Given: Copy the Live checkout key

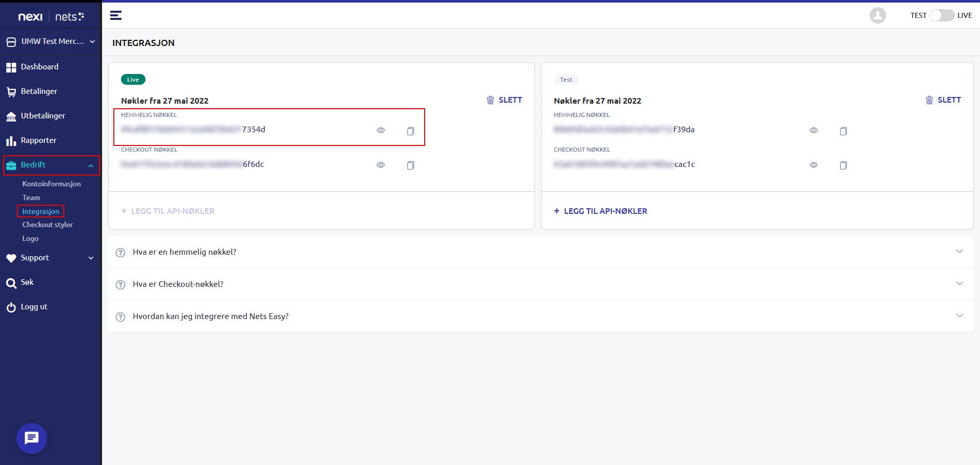Looking at the screenshot, I should (x=410, y=165).
